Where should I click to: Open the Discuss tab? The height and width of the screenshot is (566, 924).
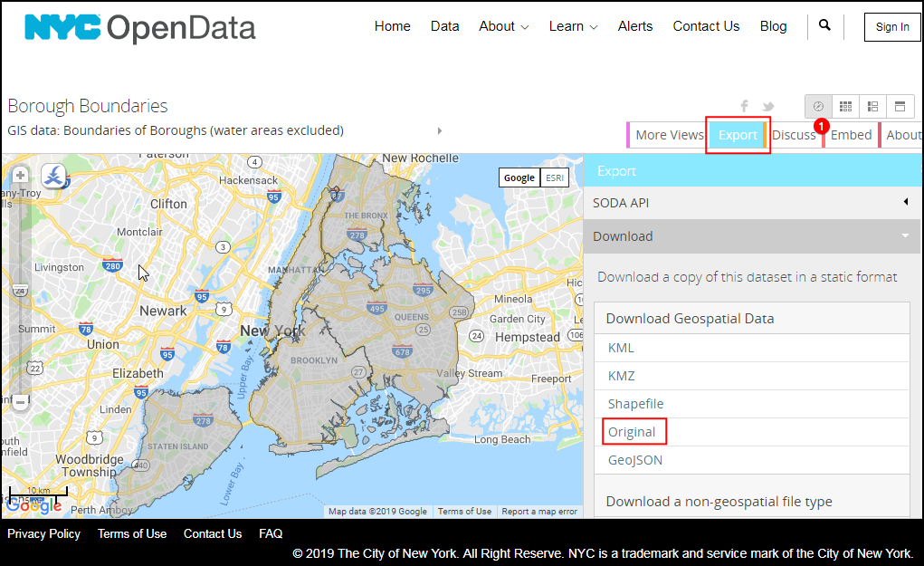click(x=794, y=135)
